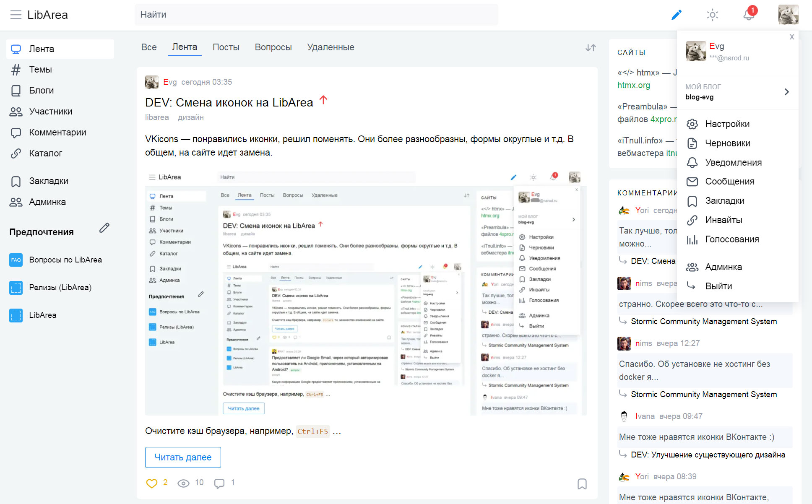Select Настройки in the user menu
Image resolution: width=812 pixels, height=504 pixels.
click(x=727, y=124)
